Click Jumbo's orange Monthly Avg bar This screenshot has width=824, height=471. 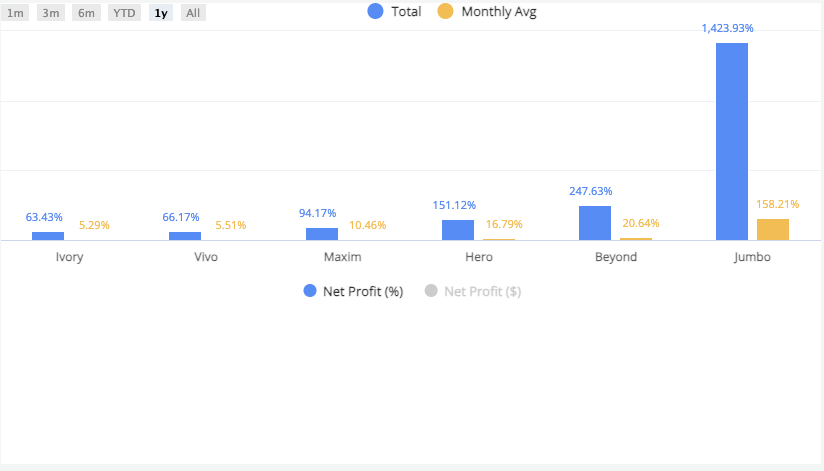(773, 229)
